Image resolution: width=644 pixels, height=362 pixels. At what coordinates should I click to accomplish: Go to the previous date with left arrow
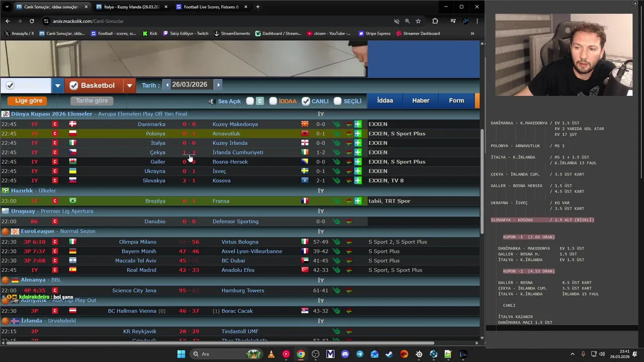pos(168,85)
